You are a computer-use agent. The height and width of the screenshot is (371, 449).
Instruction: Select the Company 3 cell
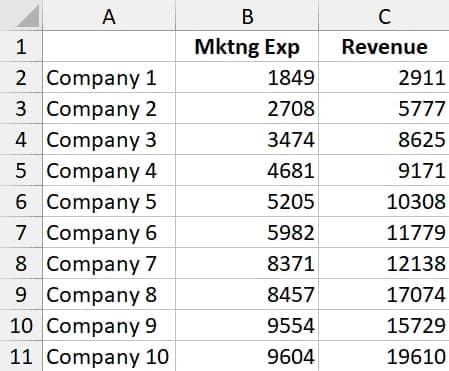[x=109, y=139]
